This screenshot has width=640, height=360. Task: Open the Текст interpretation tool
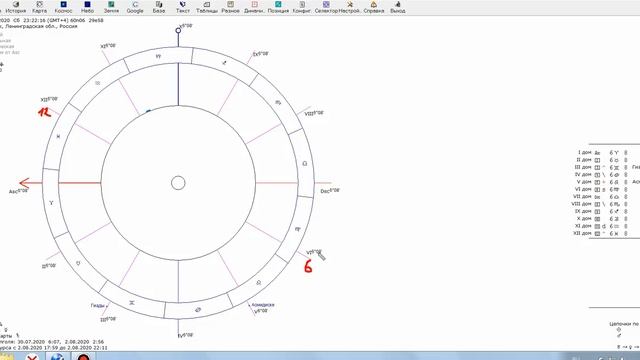point(182,7)
